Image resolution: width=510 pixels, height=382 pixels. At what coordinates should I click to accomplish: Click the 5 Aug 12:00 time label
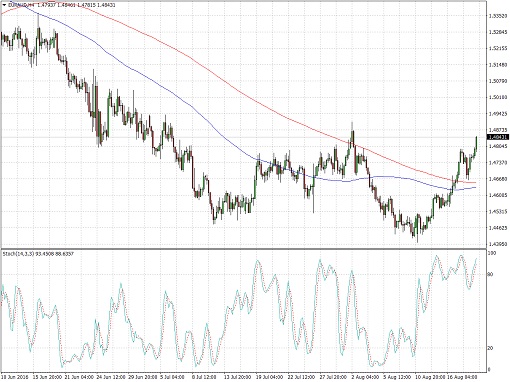[396, 377]
